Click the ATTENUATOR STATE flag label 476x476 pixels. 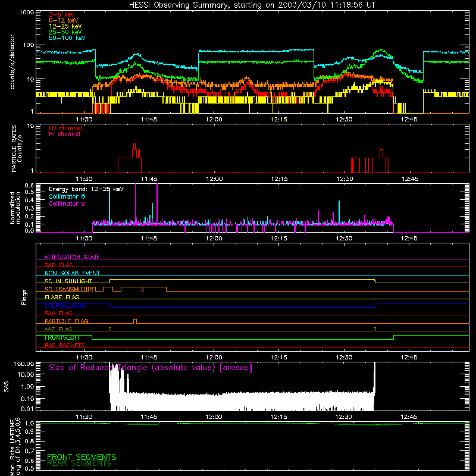click(72, 257)
